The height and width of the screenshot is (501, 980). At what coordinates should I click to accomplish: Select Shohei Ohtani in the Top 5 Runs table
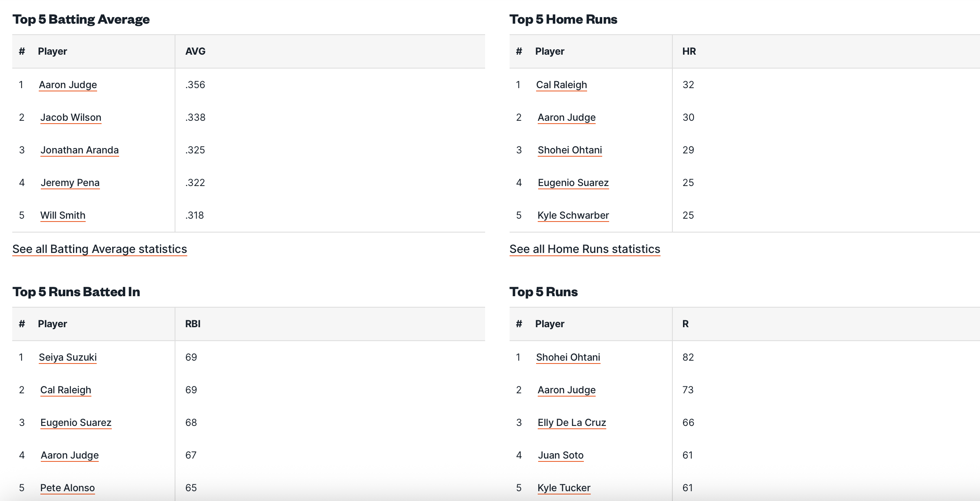[x=568, y=357]
